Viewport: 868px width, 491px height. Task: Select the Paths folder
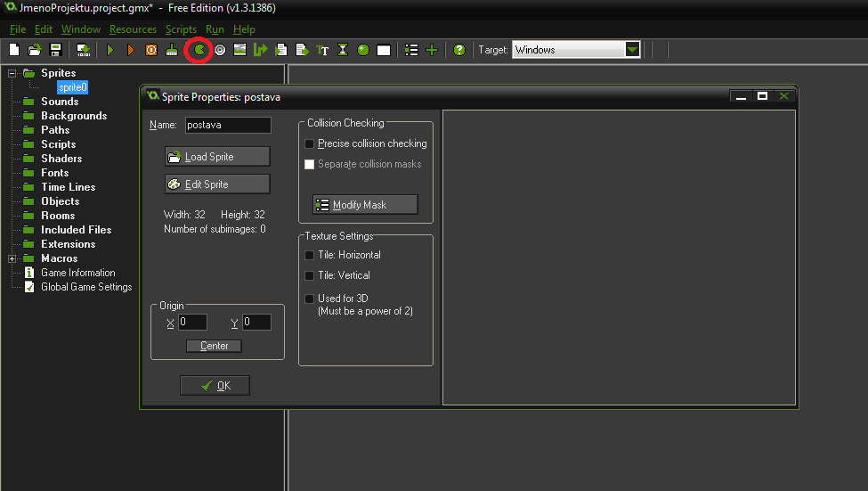tap(55, 130)
